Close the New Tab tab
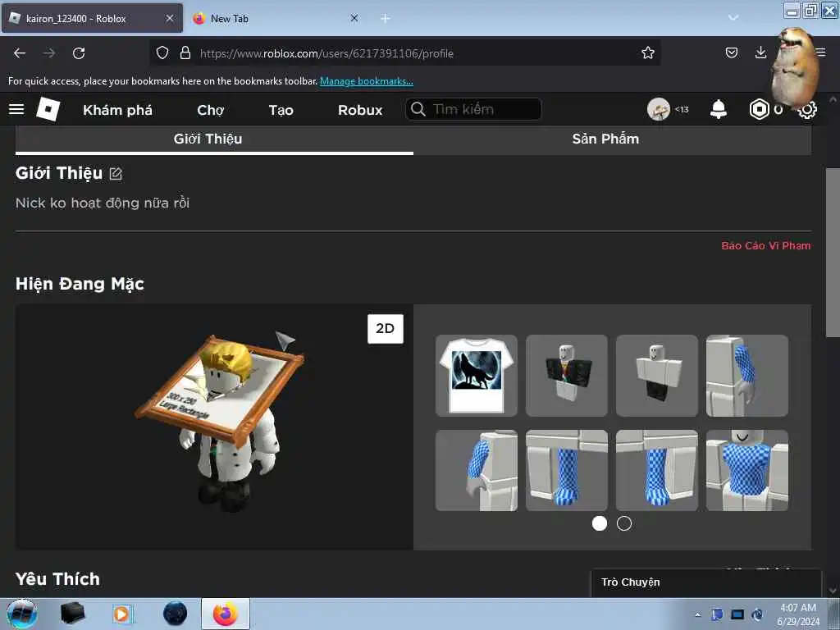 point(354,18)
